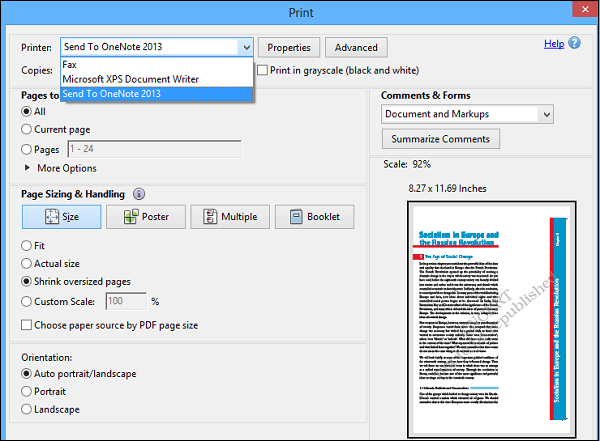Select the Current page radio button

(x=26, y=129)
